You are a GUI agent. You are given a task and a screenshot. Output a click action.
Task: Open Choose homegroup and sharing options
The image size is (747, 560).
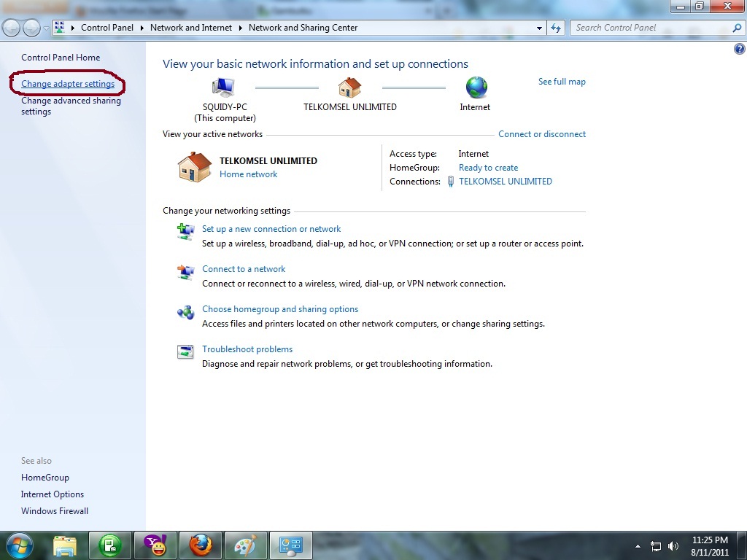[x=280, y=309]
